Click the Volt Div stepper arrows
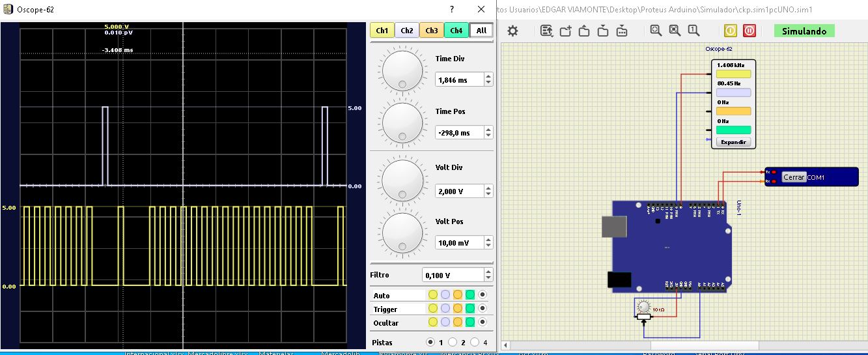The width and height of the screenshot is (868, 355). coord(488,191)
